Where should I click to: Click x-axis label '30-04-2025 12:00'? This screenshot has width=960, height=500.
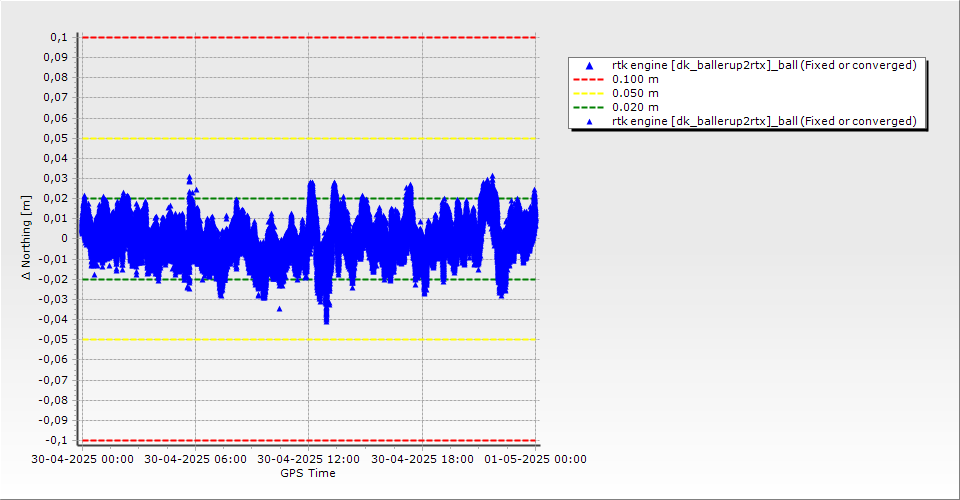pos(309,459)
